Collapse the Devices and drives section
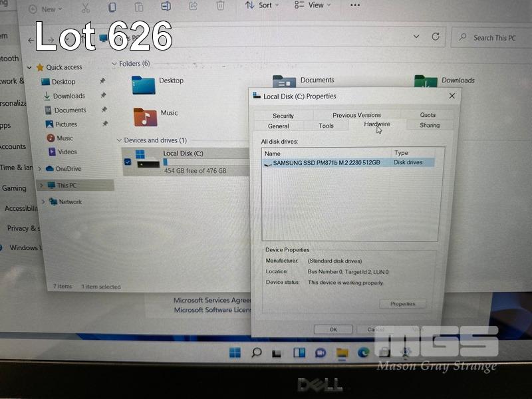 pos(120,140)
